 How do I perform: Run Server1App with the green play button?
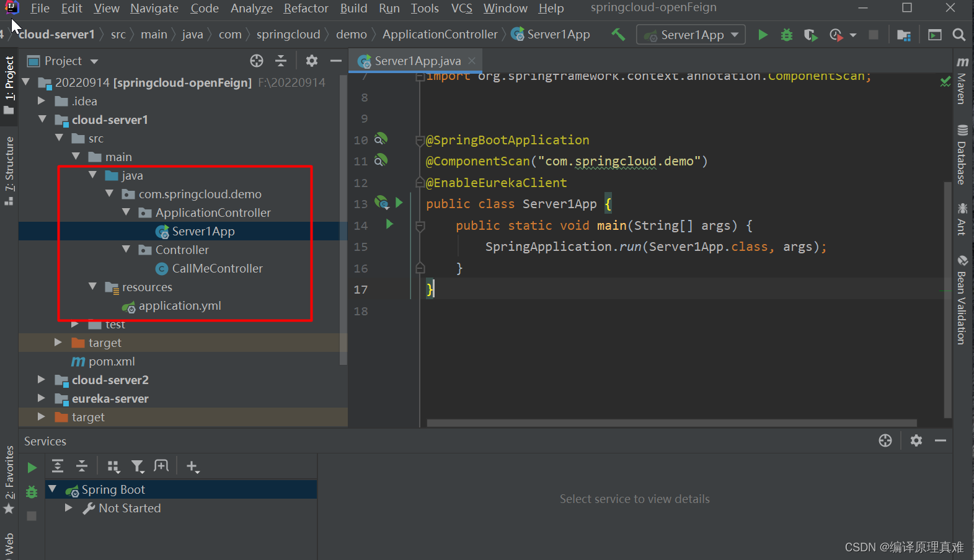(x=763, y=35)
